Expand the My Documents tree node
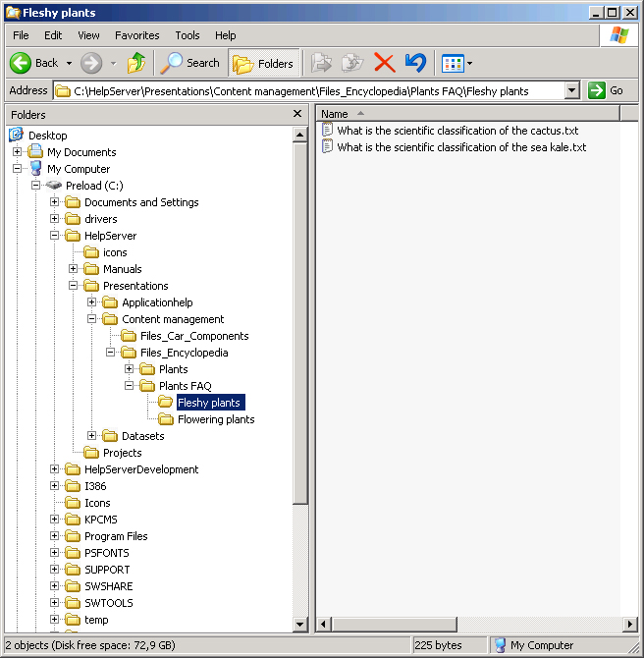The width and height of the screenshot is (644, 658). tap(17, 151)
